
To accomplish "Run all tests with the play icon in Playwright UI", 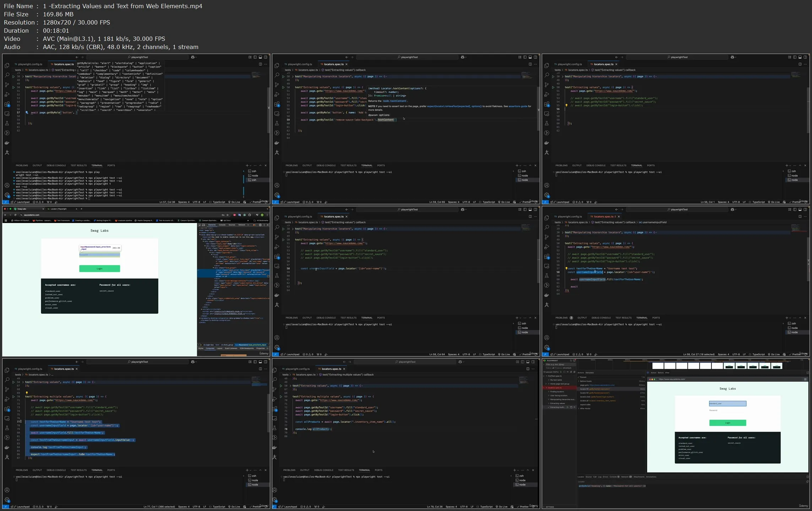I will [561, 372].
